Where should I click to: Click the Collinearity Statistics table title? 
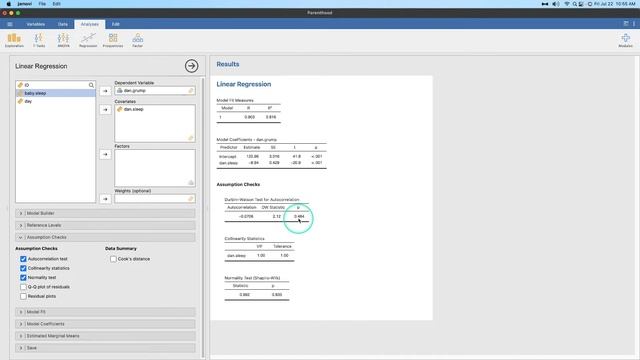(244, 238)
